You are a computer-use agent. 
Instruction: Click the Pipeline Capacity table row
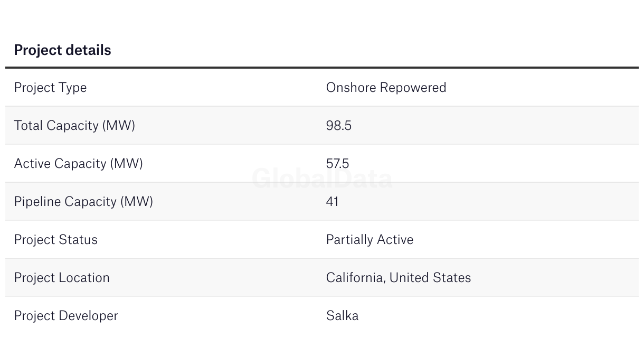pos(322,202)
